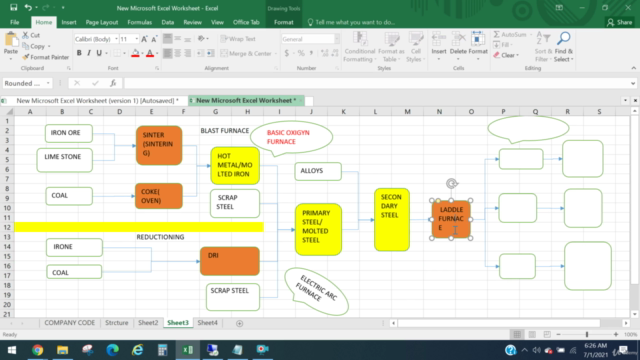Screen dimensions: 640x360
Task: Click the horizontal scrollbar
Action: tap(499, 323)
